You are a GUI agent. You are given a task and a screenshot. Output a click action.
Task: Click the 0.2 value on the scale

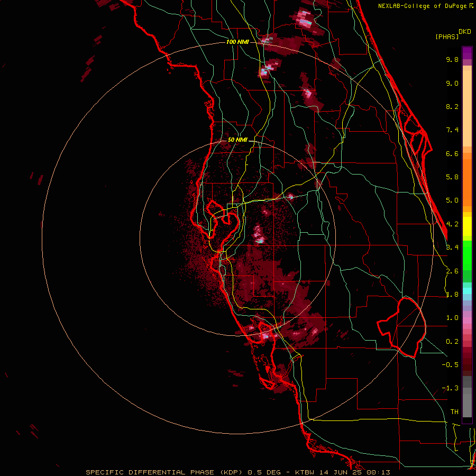(452, 342)
